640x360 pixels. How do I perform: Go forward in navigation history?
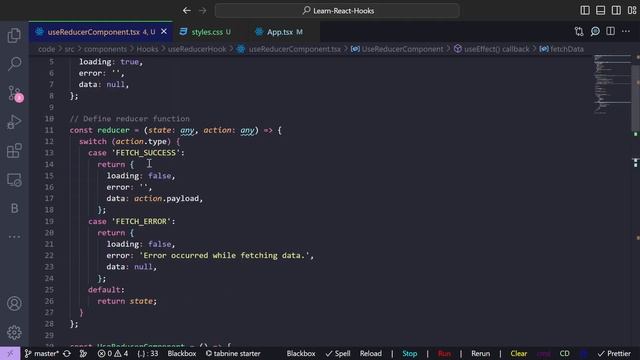click(x=202, y=11)
